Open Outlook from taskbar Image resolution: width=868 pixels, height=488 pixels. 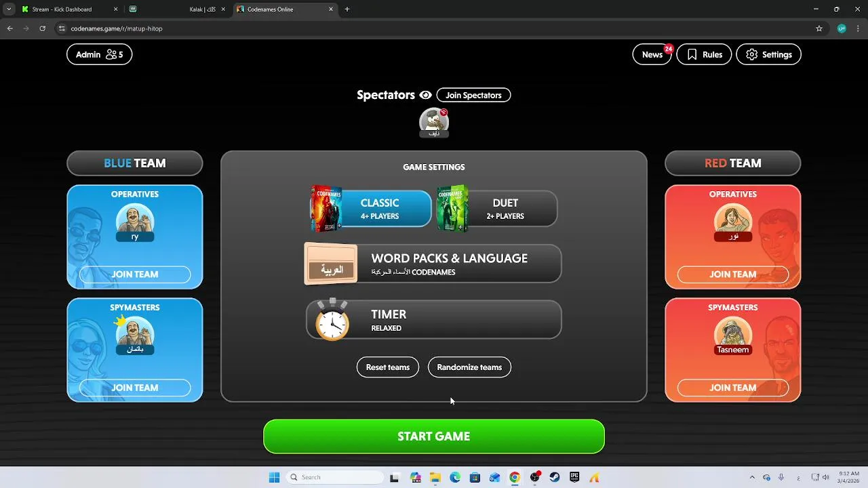494,477
